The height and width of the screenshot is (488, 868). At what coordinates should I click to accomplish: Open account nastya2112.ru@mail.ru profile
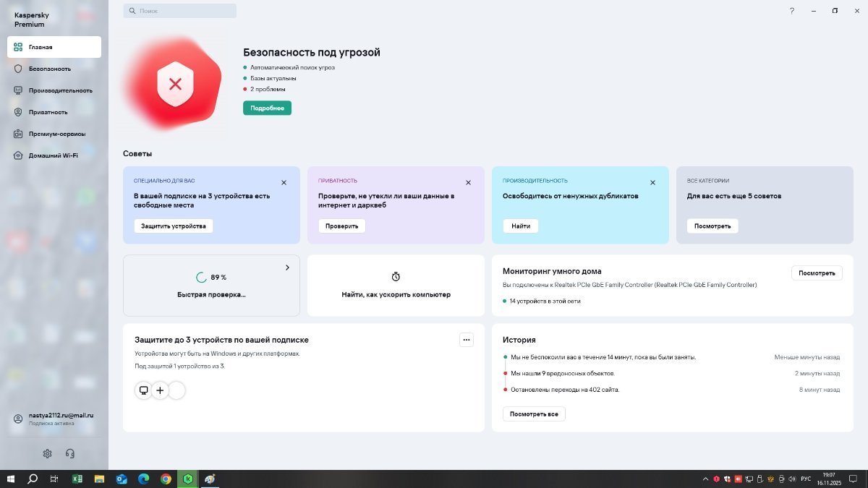click(x=54, y=419)
